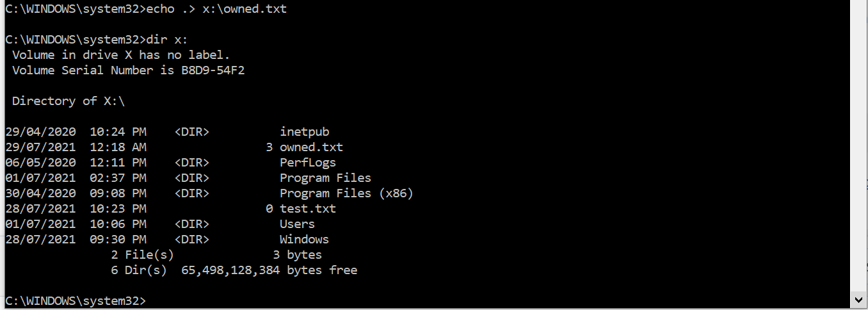This screenshot has width=868, height=310.
Task: Click the 29/04/2020 date on inetpub row
Action: (x=40, y=132)
